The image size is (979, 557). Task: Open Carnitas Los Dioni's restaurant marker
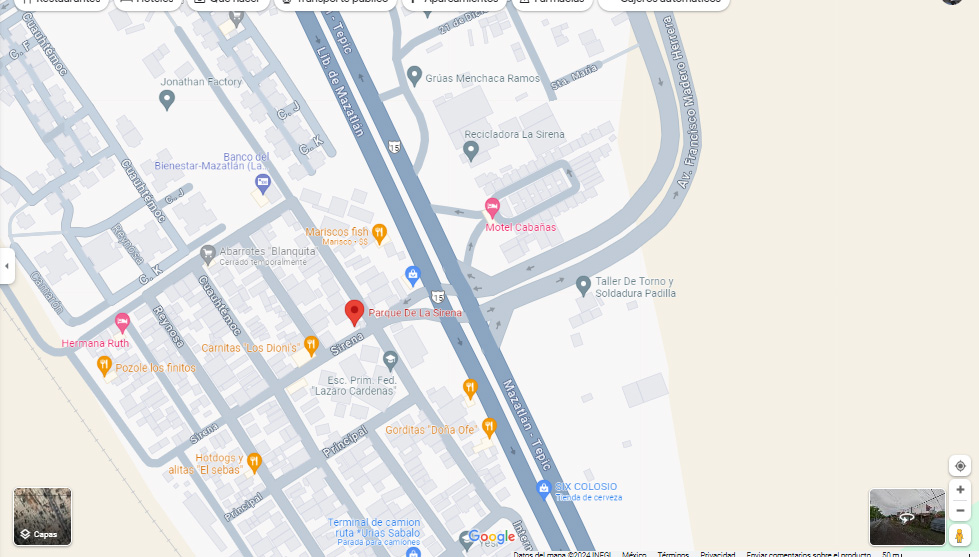(311, 345)
